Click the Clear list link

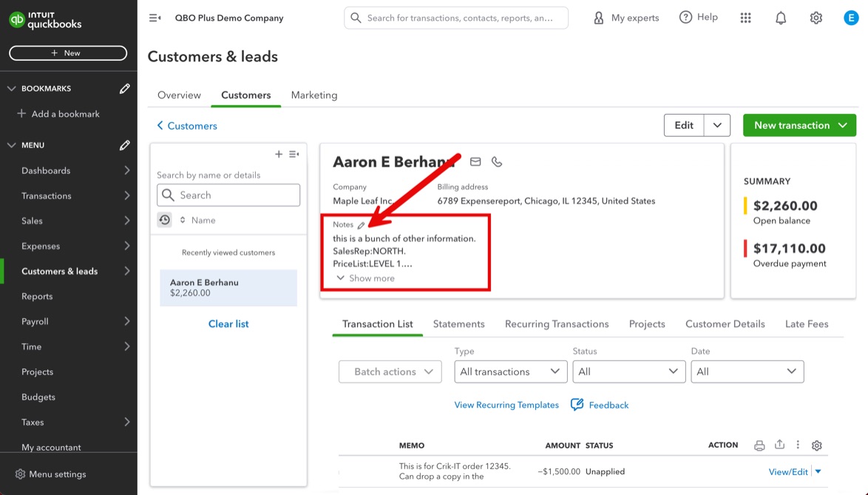tap(228, 324)
